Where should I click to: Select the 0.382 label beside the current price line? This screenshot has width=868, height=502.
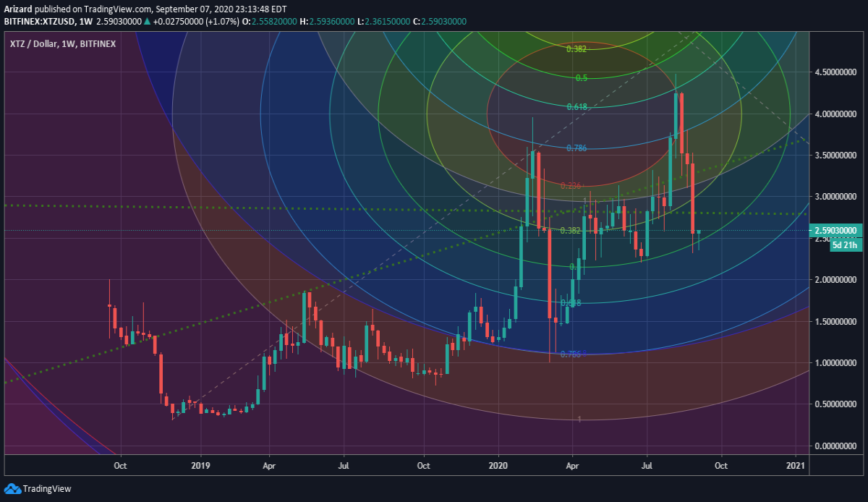571,230
